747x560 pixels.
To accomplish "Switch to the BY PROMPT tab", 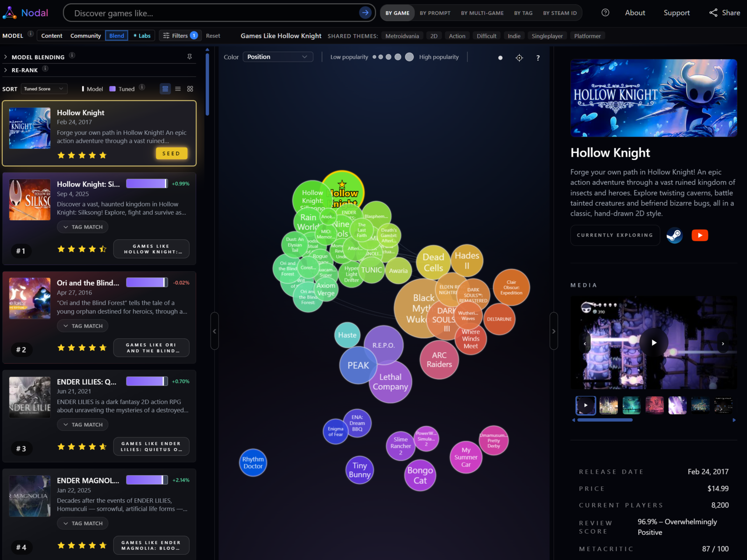I will (x=435, y=13).
